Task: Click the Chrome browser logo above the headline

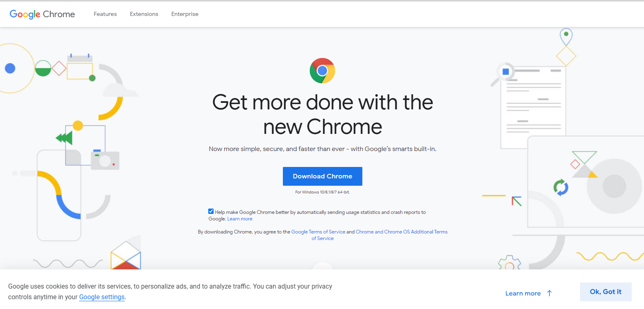Action: (x=322, y=70)
